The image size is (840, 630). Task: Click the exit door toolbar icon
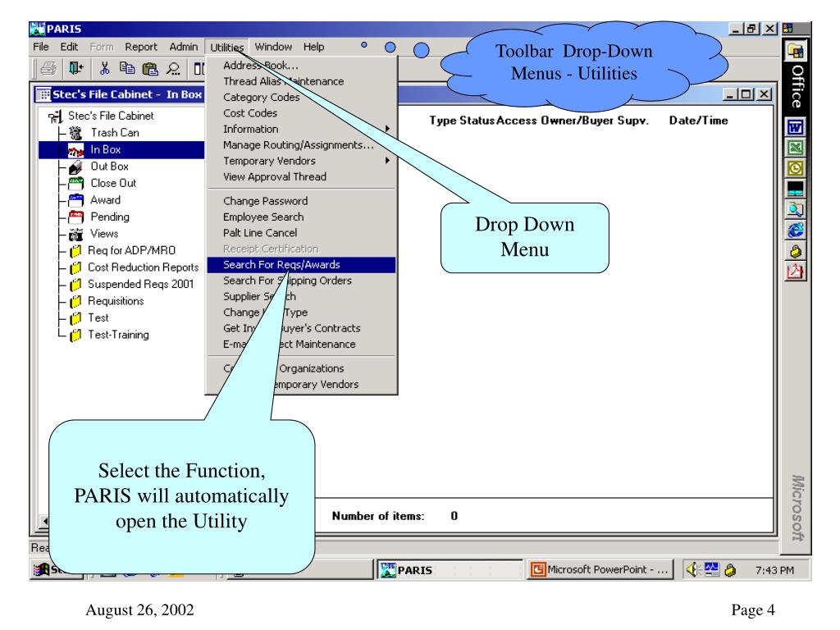click(x=76, y=68)
